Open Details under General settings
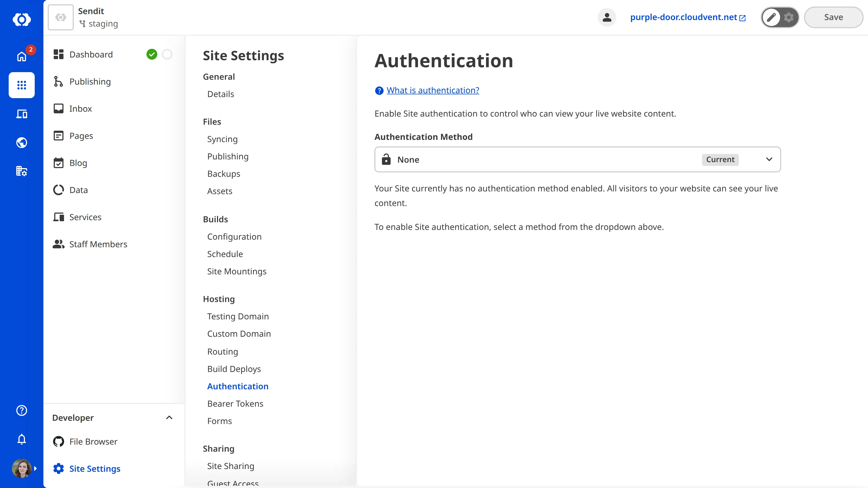Viewport: 868px width, 488px height. (220, 94)
